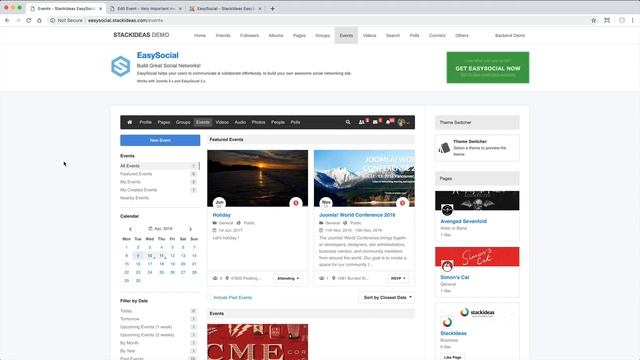Open Photos in the dark toolbar

click(x=258, y=122)
